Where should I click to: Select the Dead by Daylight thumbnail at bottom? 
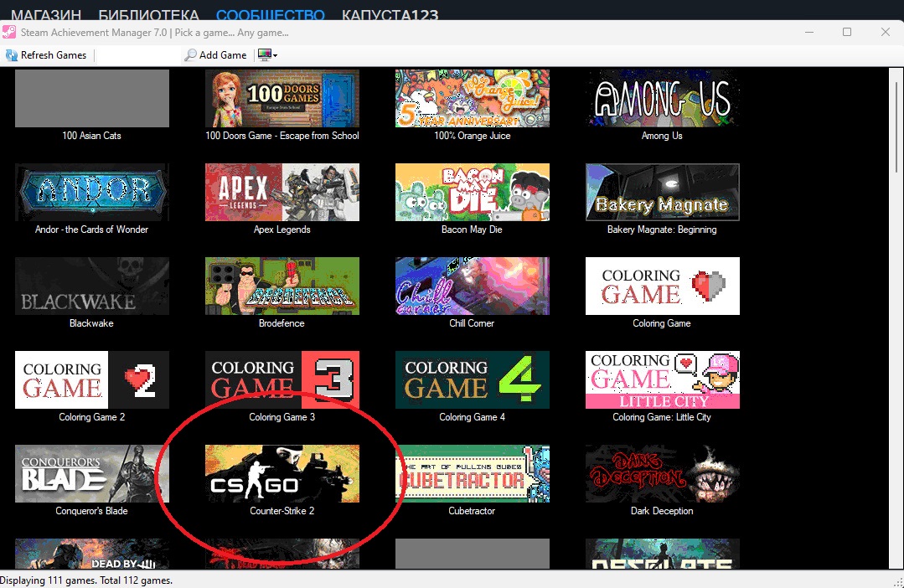point(92,554)
